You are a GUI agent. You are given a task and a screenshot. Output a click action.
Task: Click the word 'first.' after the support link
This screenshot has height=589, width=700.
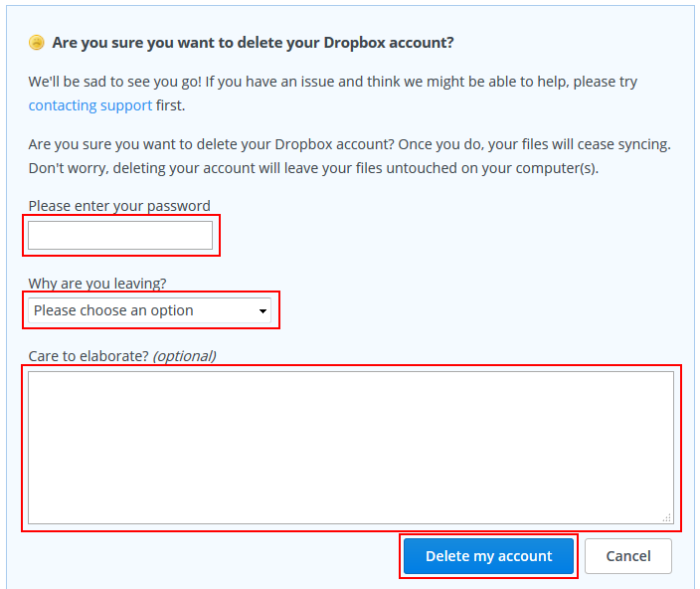click(x=170, y=104)
